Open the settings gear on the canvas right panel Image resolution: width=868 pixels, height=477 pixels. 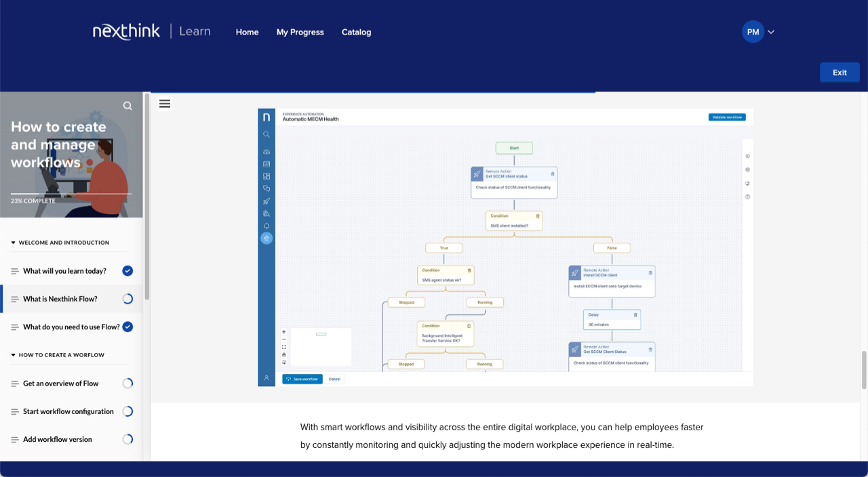[747, 169]
